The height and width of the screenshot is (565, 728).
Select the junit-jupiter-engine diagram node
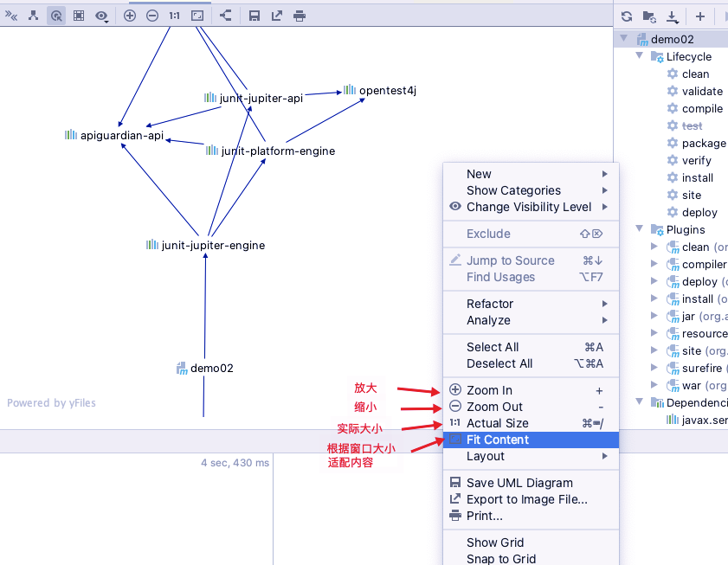[x=206, y=245]
